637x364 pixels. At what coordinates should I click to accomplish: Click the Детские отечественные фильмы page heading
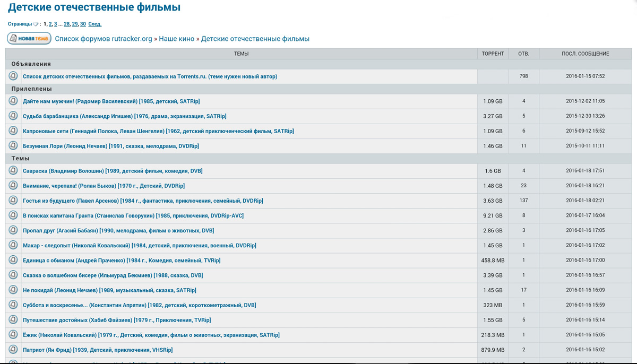pyautogui.click(x=94, y=7)
